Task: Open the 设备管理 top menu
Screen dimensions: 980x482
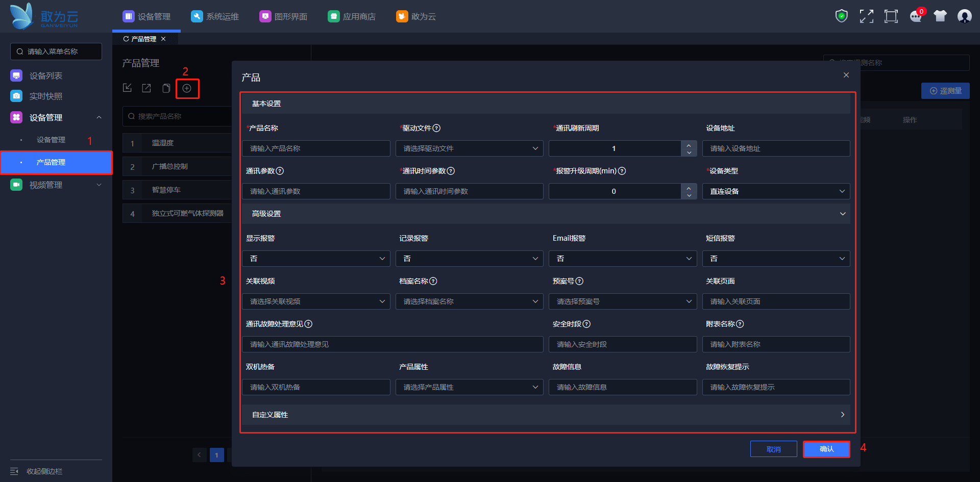Action: (x=146, y=16)
